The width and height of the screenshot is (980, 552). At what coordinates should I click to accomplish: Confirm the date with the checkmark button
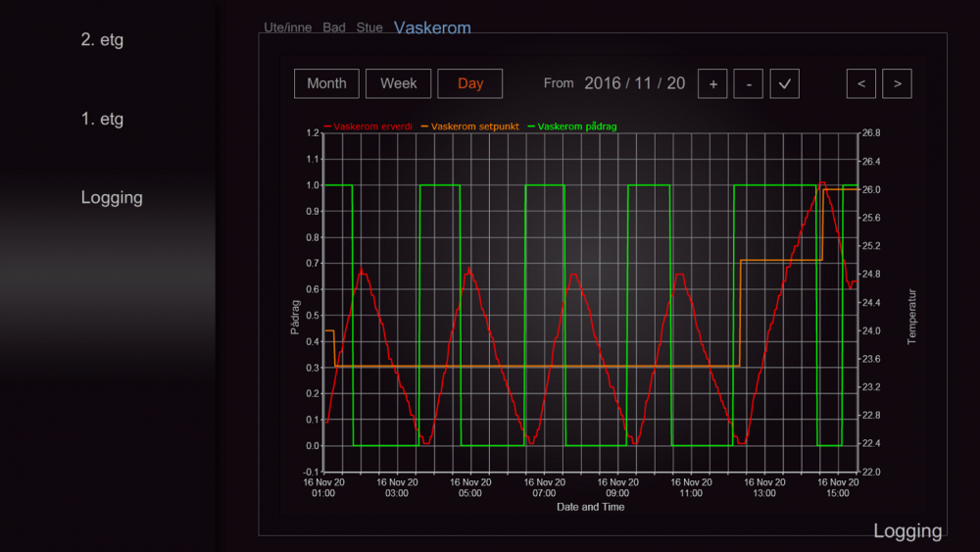point(784,84)
